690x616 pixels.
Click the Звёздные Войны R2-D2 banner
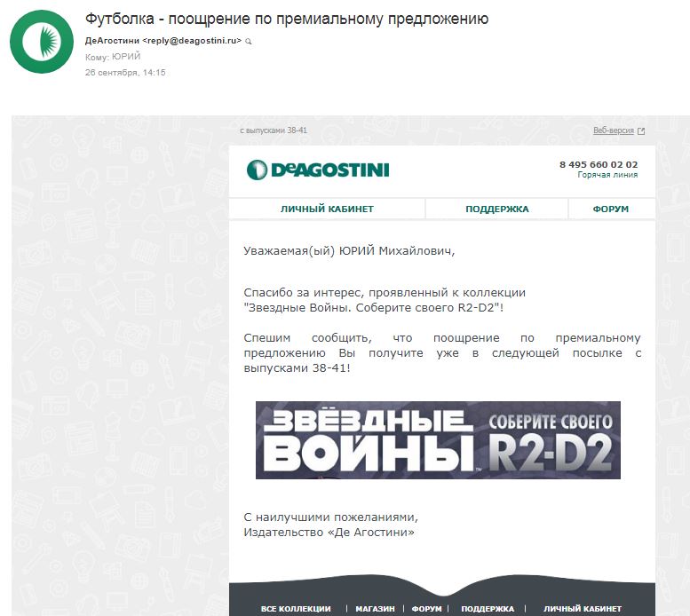tap(438, 440)
